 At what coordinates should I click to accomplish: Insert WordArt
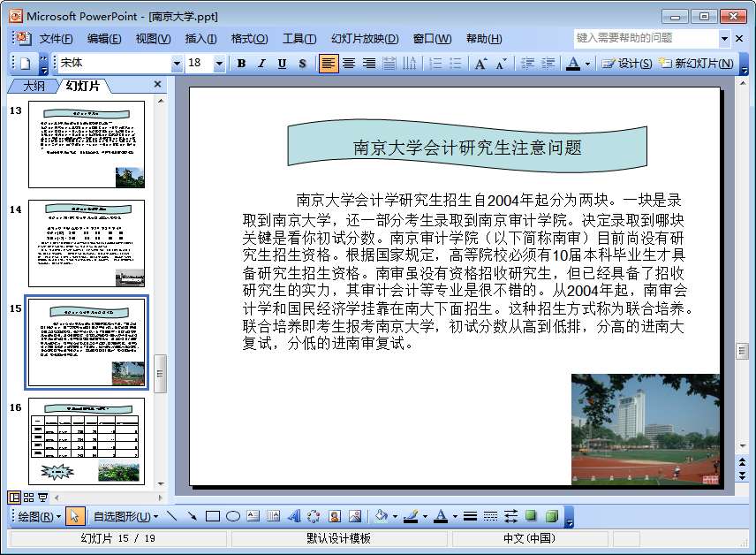coord(293,516)
